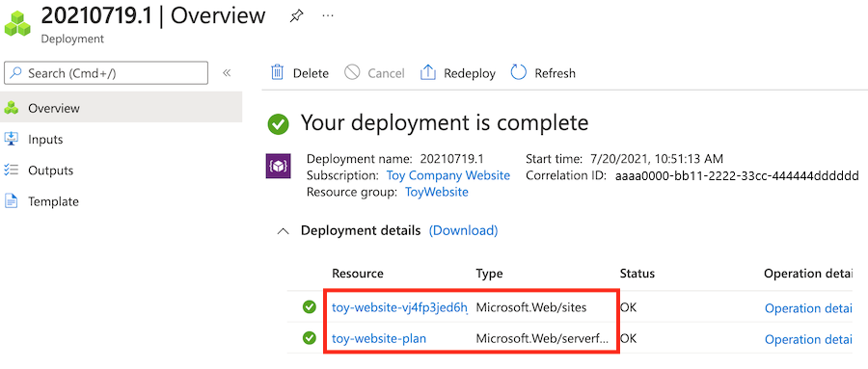Image resolution: width=868 pixels, height=369 pixels.
Task: Select Overview in the side menu
Action: click(121, 108)
